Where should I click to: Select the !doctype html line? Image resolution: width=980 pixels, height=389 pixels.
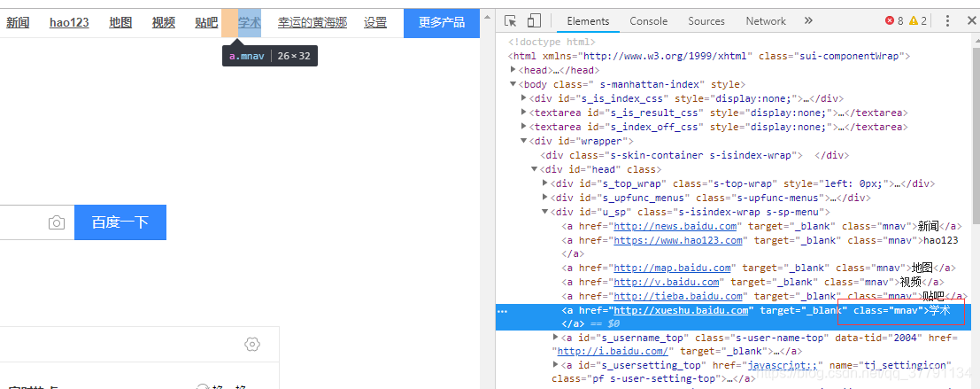pyautogui.click(x=552, y=42)
